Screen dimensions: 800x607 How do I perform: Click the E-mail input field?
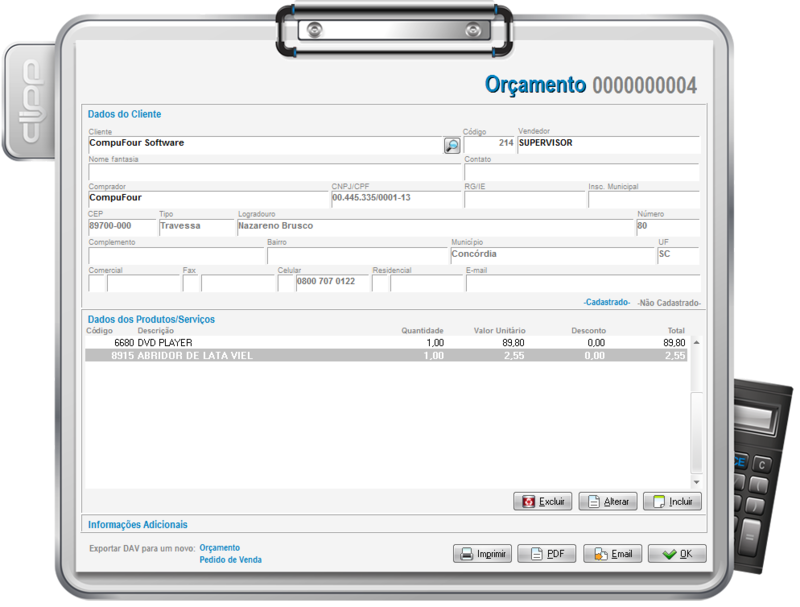coord(582,283)
